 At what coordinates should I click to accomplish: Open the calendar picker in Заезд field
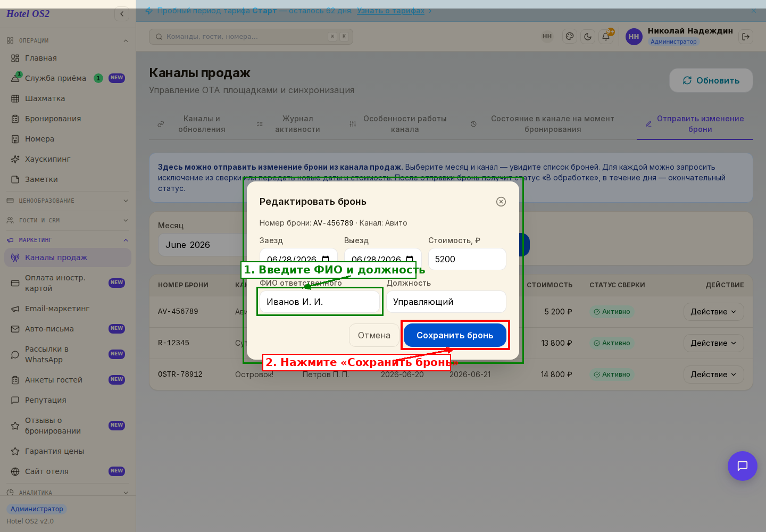tap(326, 260)
